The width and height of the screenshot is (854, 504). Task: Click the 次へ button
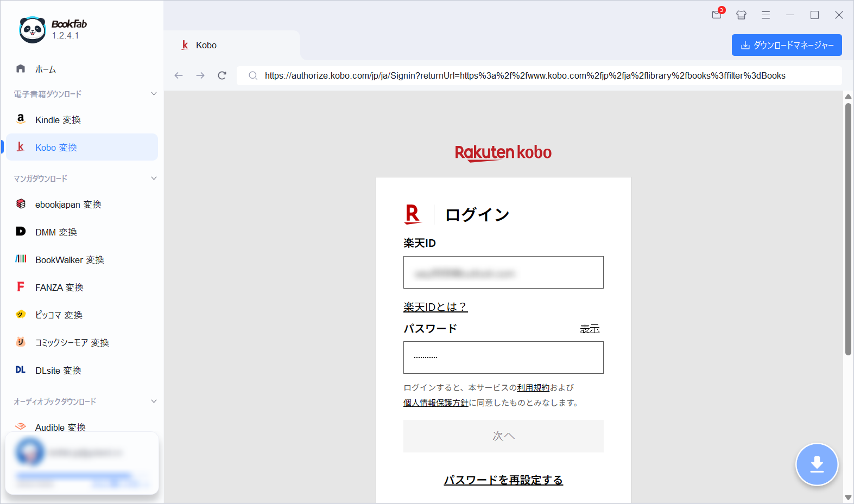503,436
